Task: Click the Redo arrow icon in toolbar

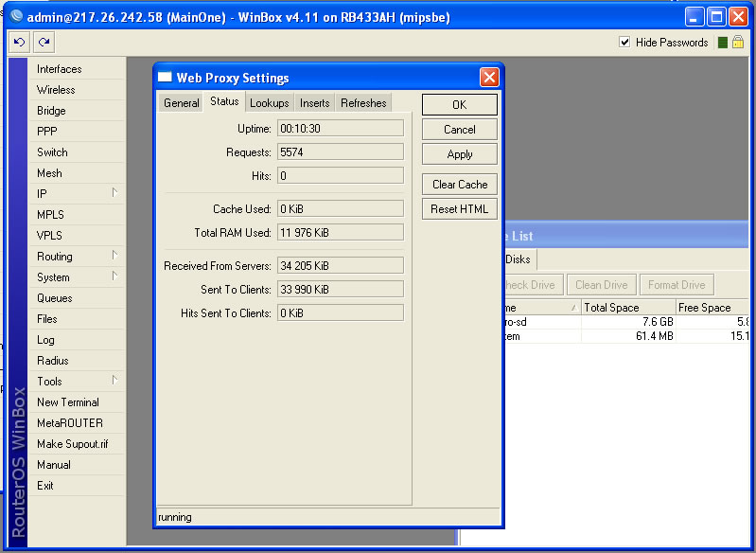Action: 44,43
